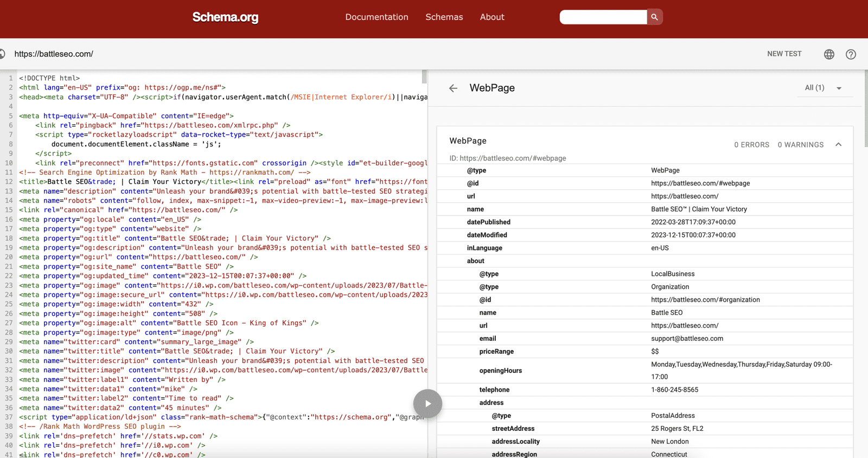The image size is (868, 458).
Task: Click the addressLocality New London value
Action: 669,442
